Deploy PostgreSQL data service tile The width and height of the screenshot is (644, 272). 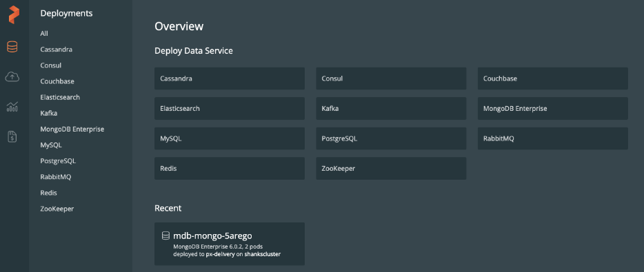click(x=391, y=138)
